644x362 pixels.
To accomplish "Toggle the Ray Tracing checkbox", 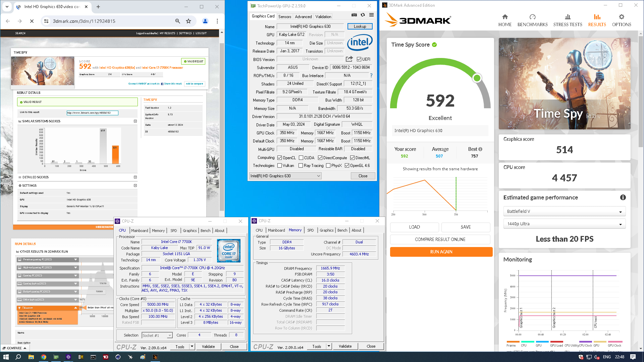I will point(301,166).
